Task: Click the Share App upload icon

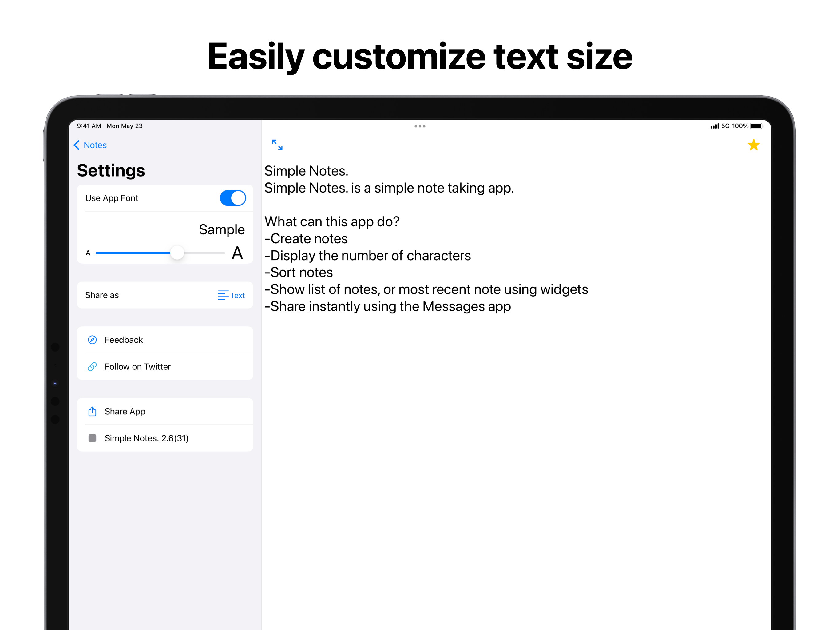Action: point(92,411)
